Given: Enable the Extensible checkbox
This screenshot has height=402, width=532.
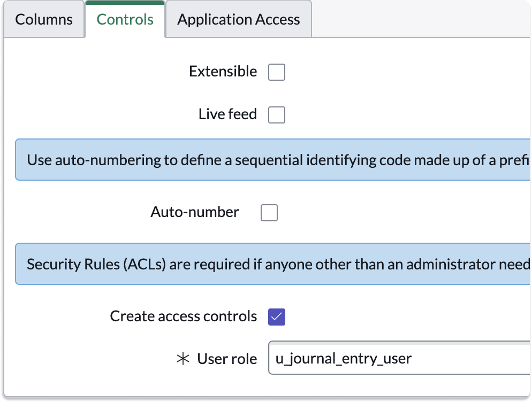Looking at the screenshot, I should point(277,72).
